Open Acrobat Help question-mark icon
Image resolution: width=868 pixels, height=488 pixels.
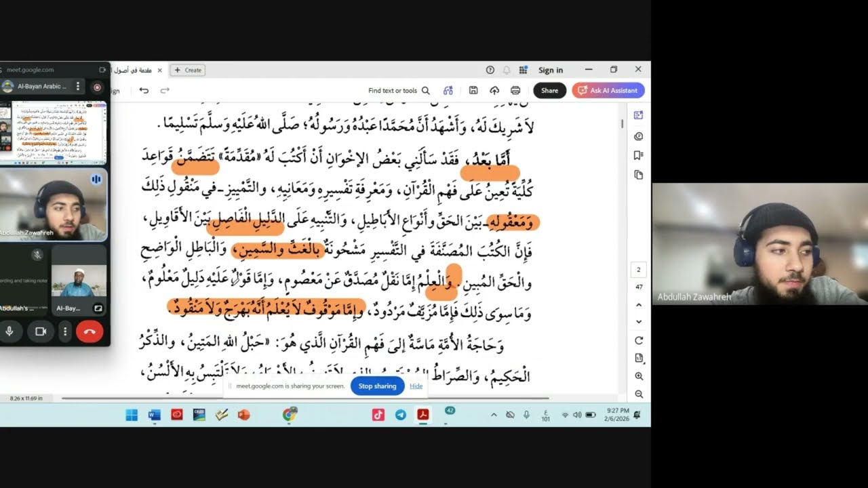[490, 70]
